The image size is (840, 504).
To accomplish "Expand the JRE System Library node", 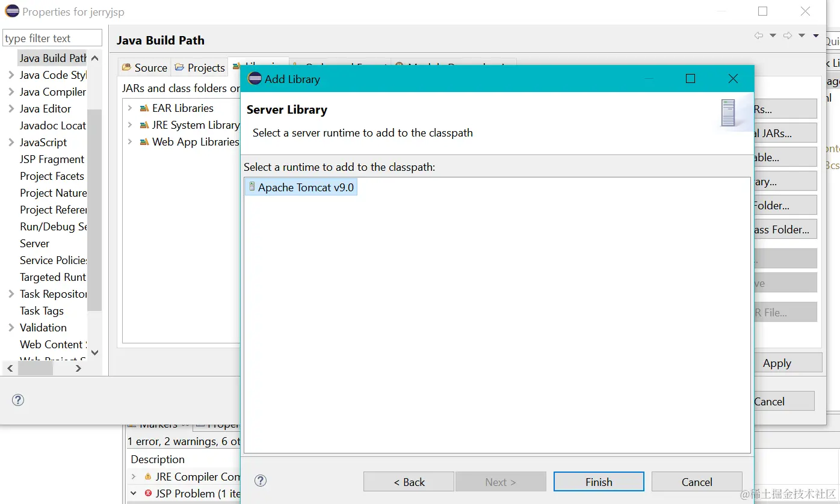I will click(x=130, y=125).
